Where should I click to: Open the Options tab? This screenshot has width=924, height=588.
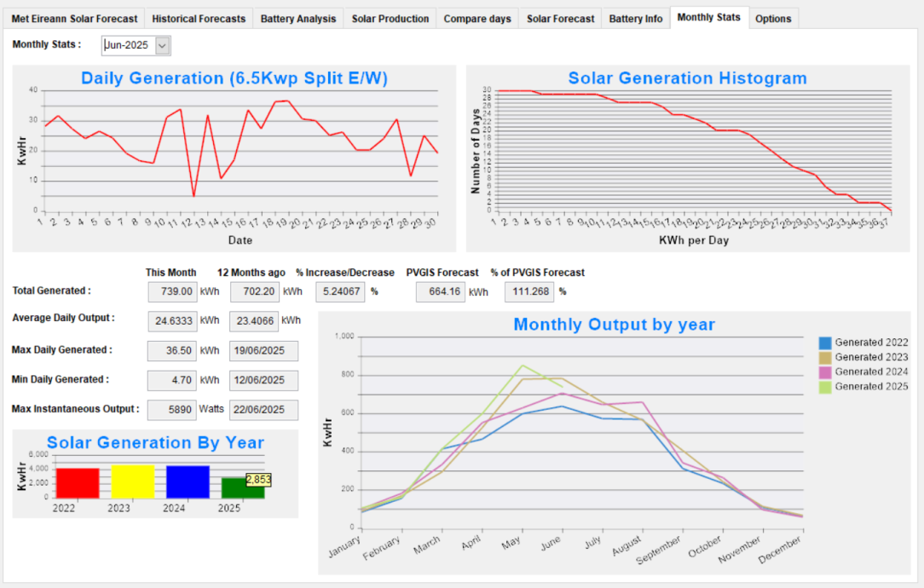pyautogui.click(x=773, y=19)
